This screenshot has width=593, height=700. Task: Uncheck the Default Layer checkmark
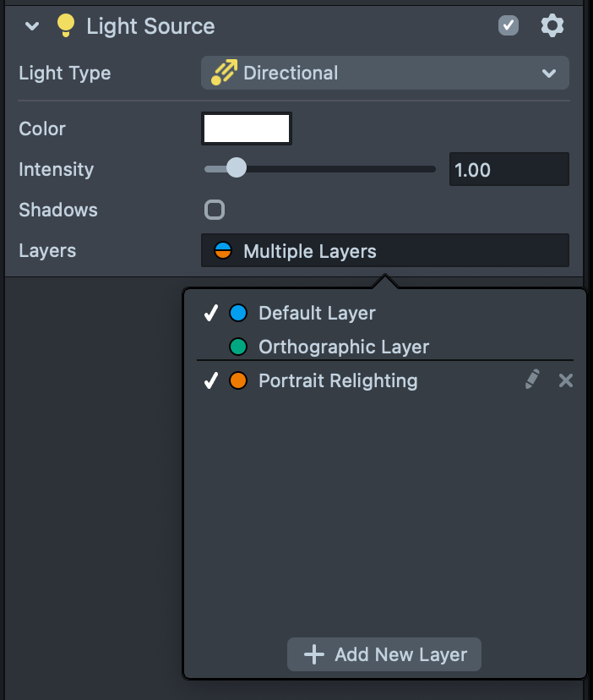(x=211, y=314)
